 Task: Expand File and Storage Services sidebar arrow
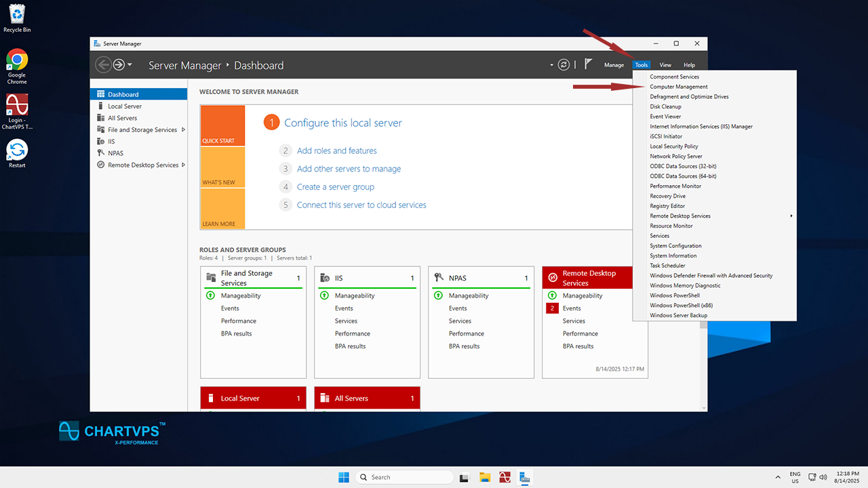183,129
